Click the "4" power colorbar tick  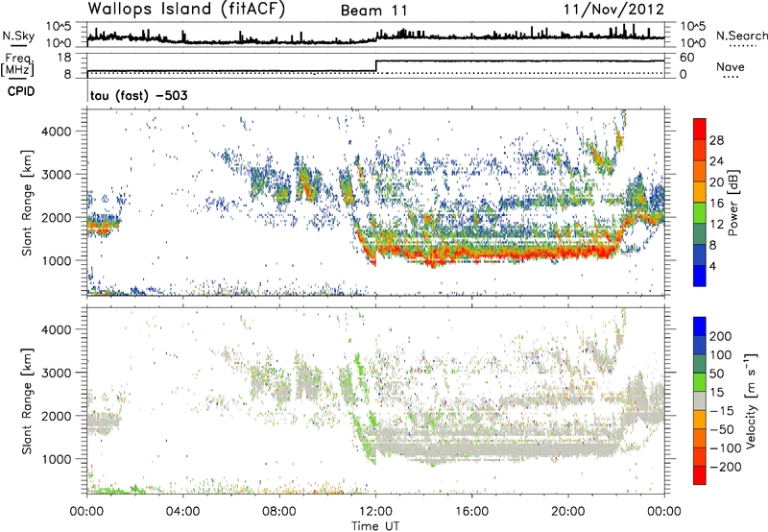pos(713,266)
